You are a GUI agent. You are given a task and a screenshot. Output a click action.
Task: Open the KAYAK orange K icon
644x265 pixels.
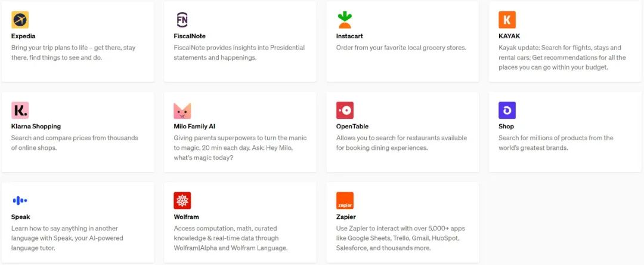(507, 20)
